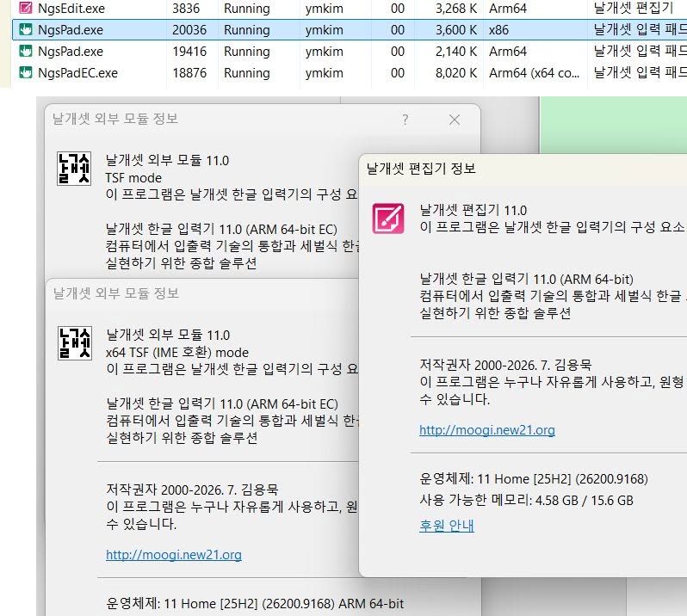This screenshot has width=687, height=616.
Task: Click 운영체제: 11 Home [25H2] (26200.9168) in editor dialog
Action: [x=534, y=478]
